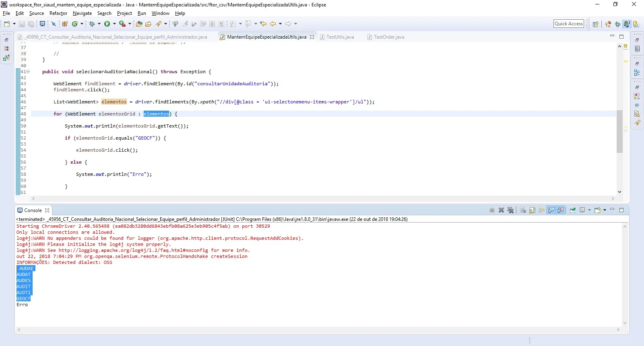Clear the Console with the clear icon
Image resolution: width=644 pixels, height=346 pixels.
523,210
